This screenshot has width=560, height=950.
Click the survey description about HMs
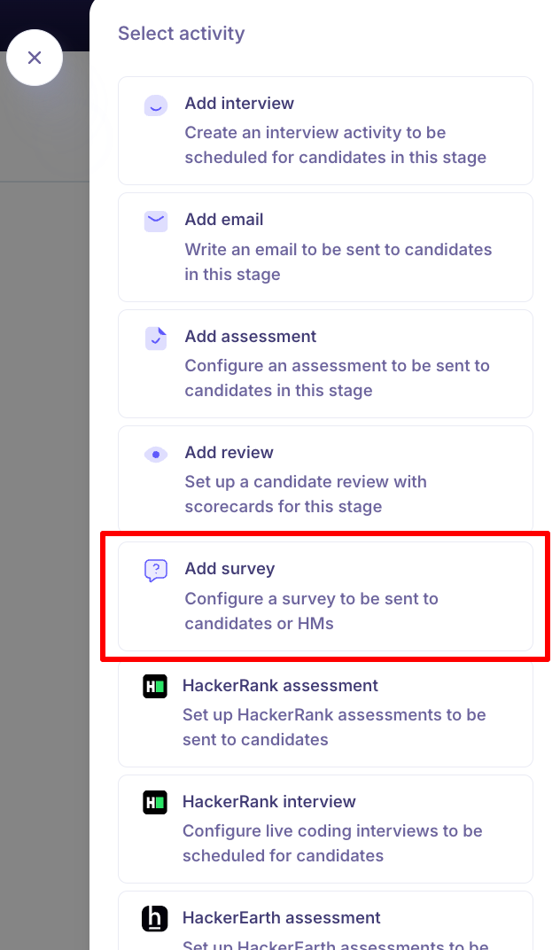pos(311,611)
